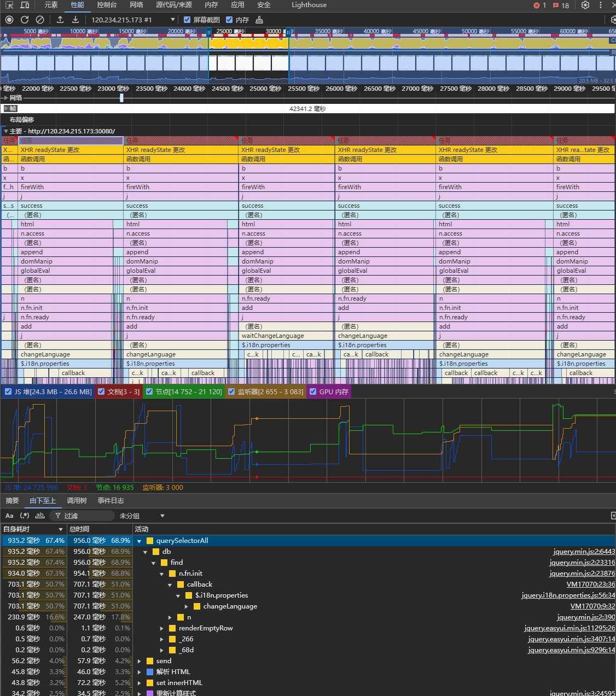Expand the 帧 frames track
The width and height of the screenshot is (616, 696).
6,109
